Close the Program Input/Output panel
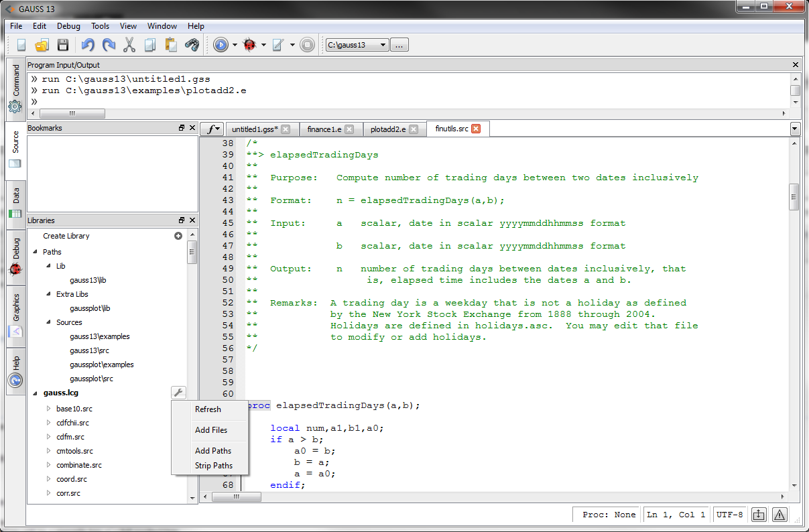The image size is (809, 532). [x=796, y=65]
